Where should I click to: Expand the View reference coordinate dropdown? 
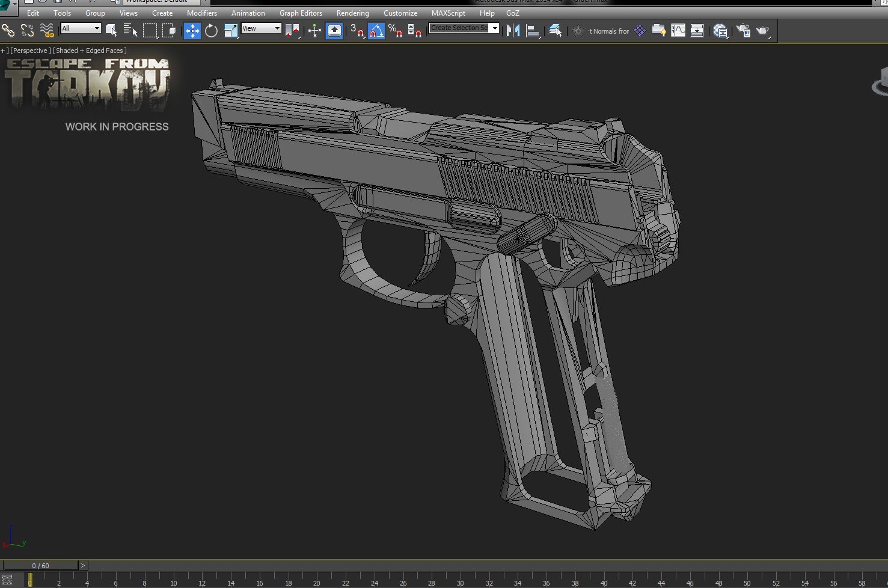coord(262,28)
